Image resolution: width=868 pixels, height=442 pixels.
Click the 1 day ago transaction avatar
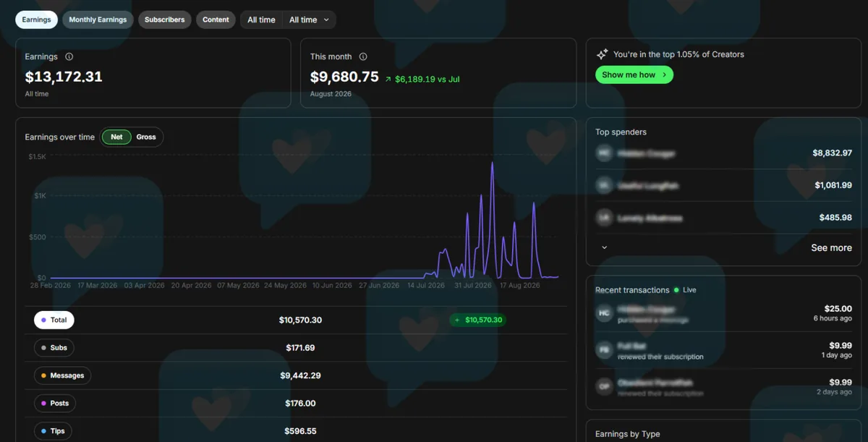tap(604, 350)
